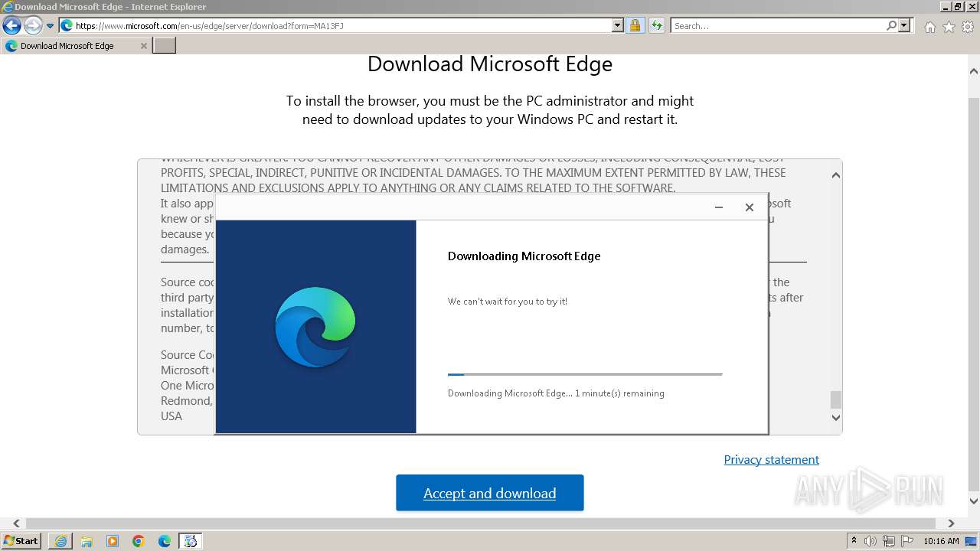Click the Edge logo in installer
980x551 pixels.
pos(315,327)
